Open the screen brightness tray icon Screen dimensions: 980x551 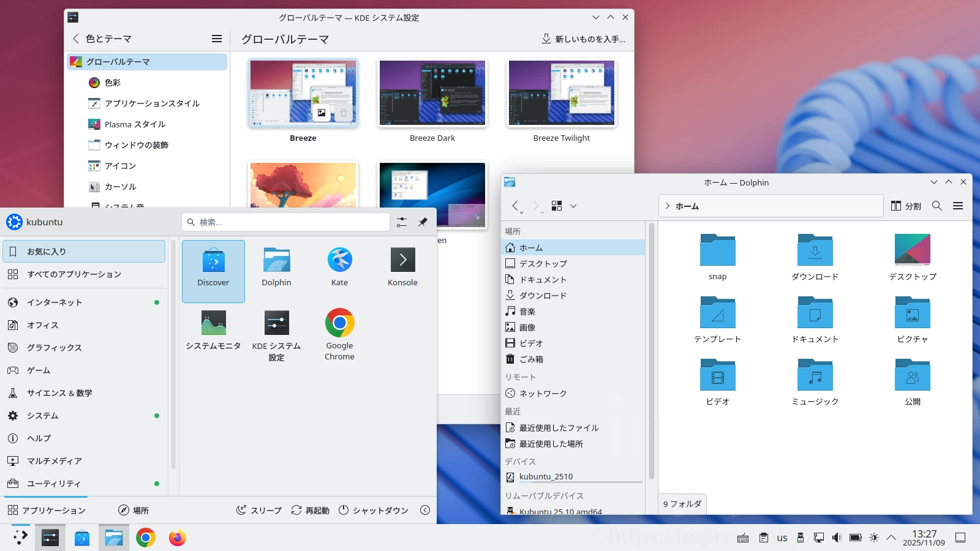click(874, 538)
